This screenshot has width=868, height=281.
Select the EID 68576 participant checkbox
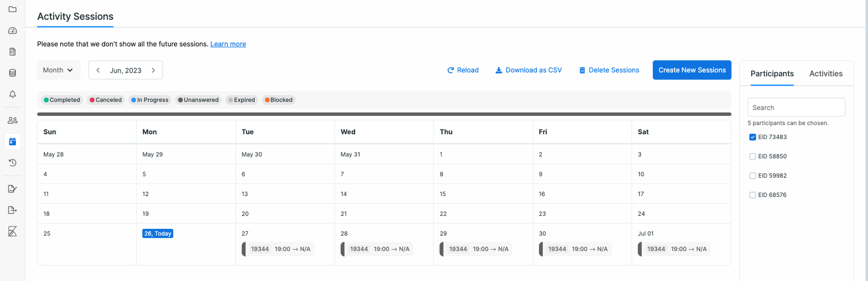click(752, 195)
